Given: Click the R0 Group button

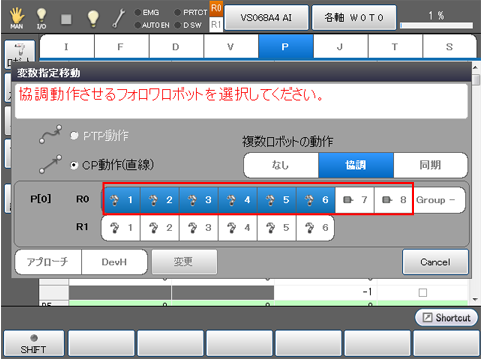Looking at the screenshot, I should [439, 200].
